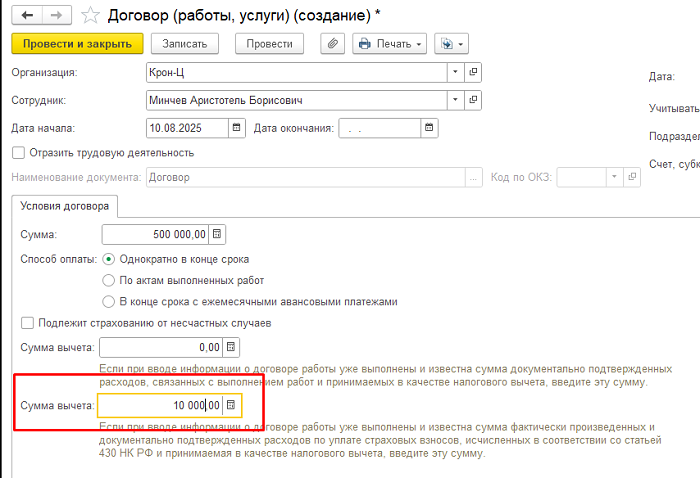The width and height of the screenshot is (700, 478).
Task: Open the calculator for the Сумма field
Action: coord(217,234)
